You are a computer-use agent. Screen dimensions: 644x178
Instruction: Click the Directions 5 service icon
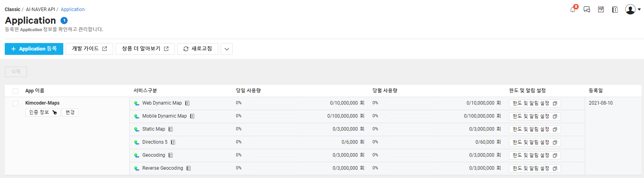136,142
